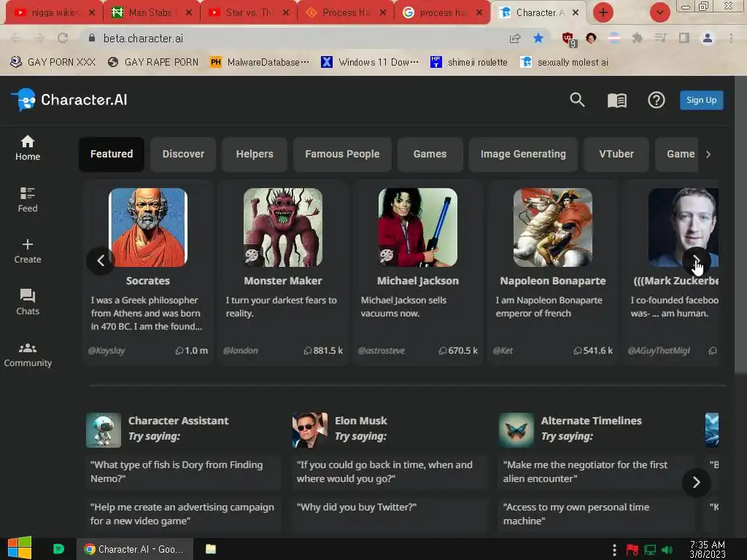Viewport: 747px width, 560px height.
Task: Open Chats in the sidebar
Action: pyautogui.click(x=28, y=302)
